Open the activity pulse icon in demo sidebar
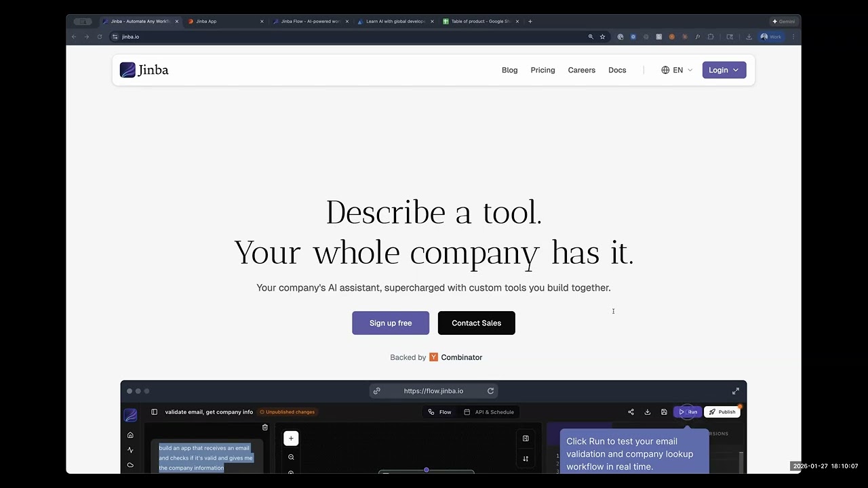Image resolution: width=868 pixels, height=488 pixels. pos(130,450)
